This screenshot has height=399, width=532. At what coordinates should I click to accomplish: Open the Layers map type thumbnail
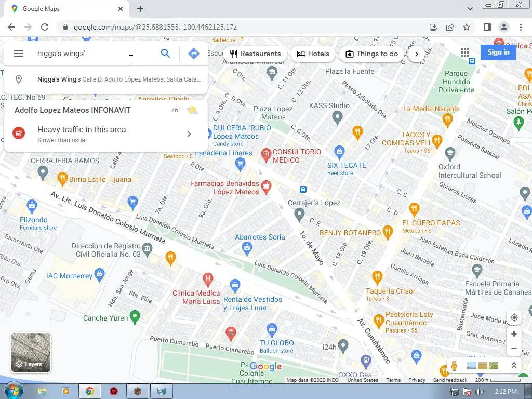[x=31, y=353]
